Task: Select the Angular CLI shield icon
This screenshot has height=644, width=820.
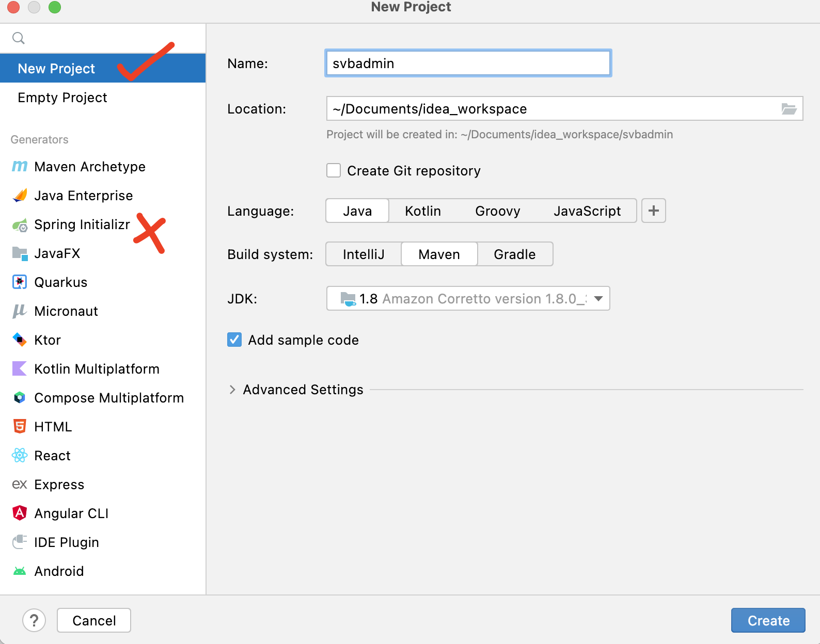Action: (x=20, y=513)
